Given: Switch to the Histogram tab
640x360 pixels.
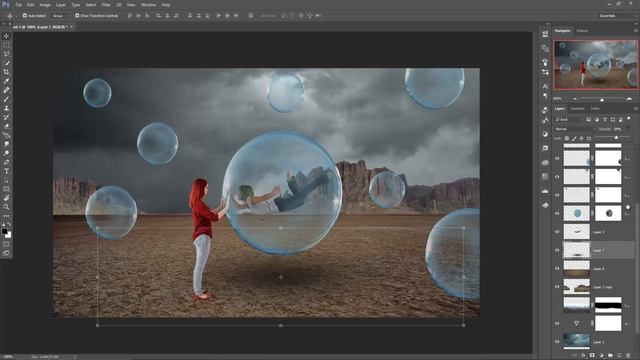Looking at the screenshot, I should point(582,31).
